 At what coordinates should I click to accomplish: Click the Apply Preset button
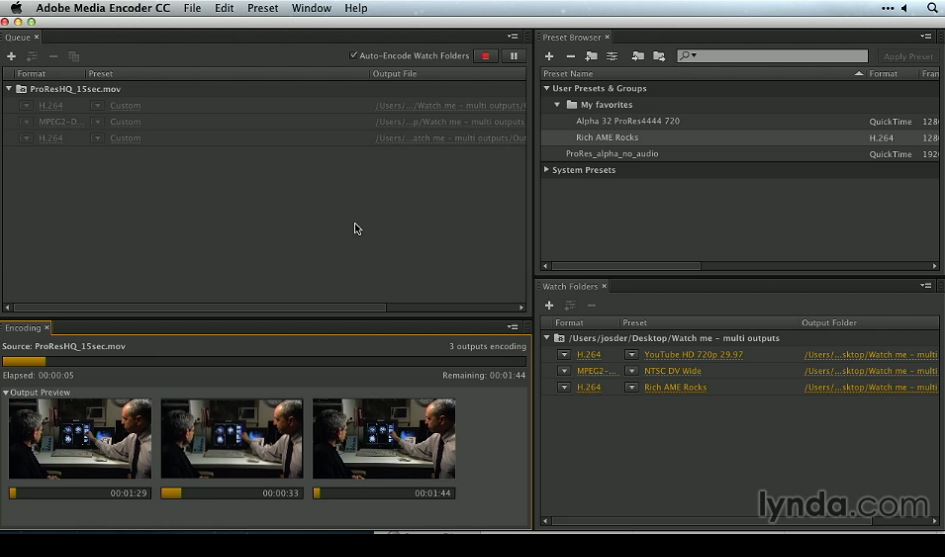[908, 56]
